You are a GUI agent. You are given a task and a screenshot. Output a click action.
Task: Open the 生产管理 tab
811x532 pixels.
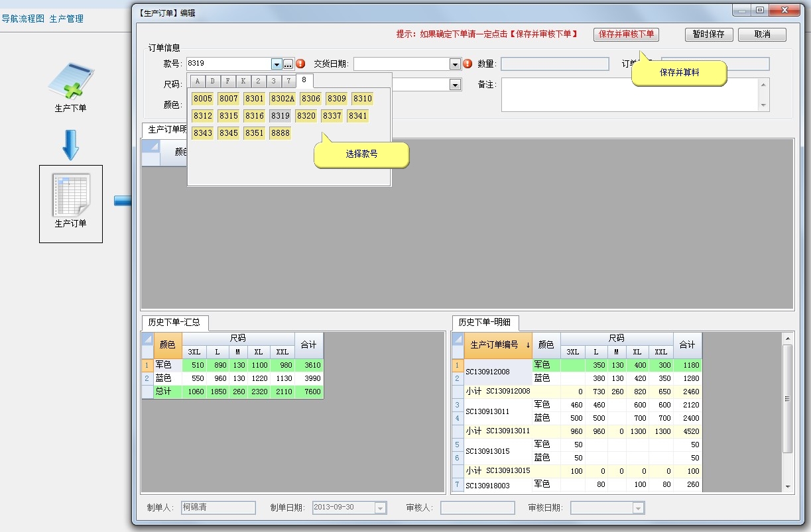pyautogui.click(x=66, y=19)
